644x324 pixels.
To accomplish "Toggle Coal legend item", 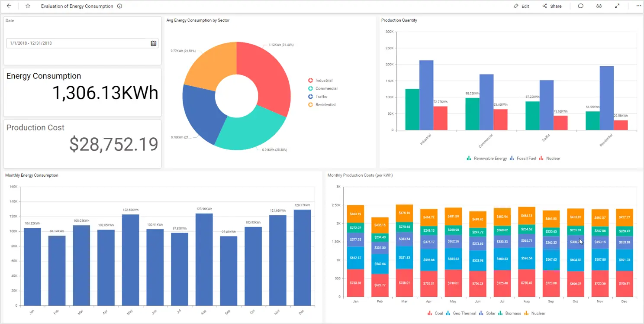I will coord(435,313).
